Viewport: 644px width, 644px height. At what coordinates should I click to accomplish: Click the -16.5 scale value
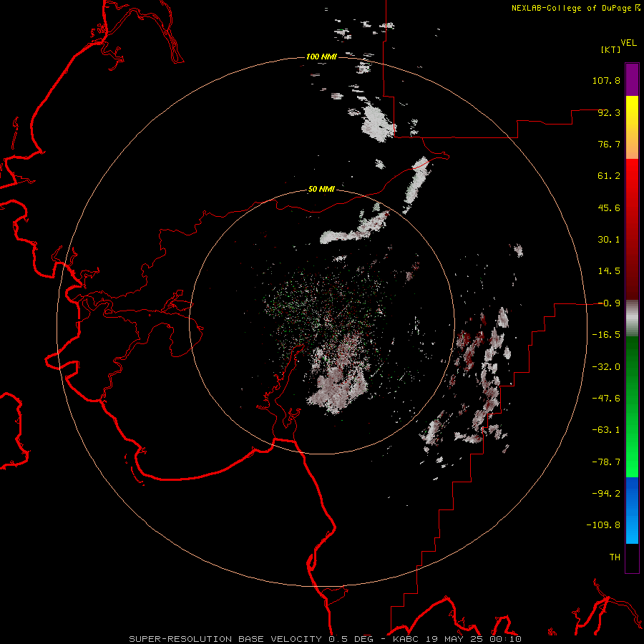tap(606, 335)
